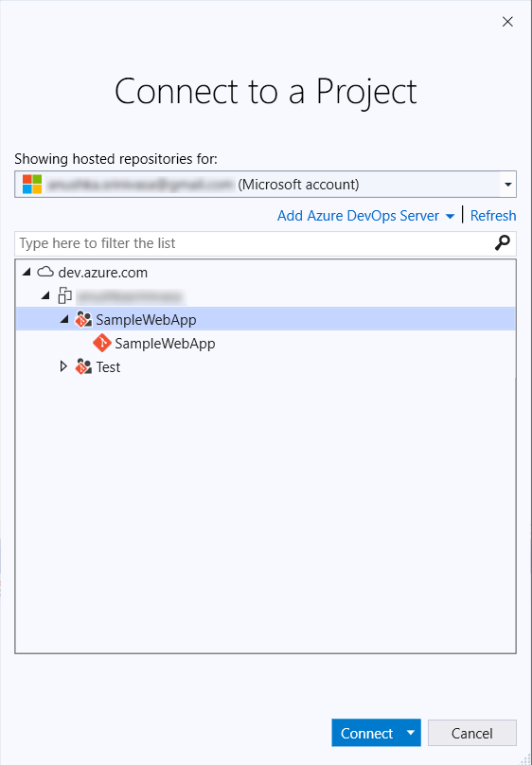Click the SampleWebApp Git repository icon
Screen dimensions: 532x765
pyautogui.click(x=102, y=344)
